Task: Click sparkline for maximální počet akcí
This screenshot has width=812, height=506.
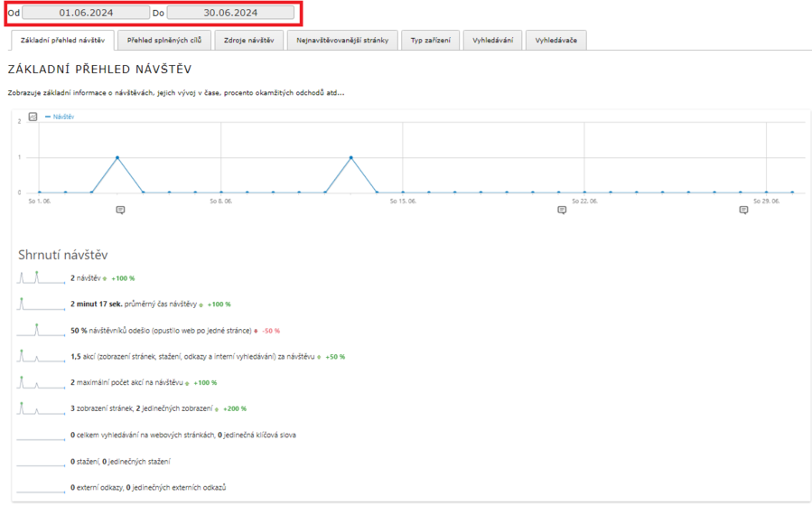Action: 42,382
